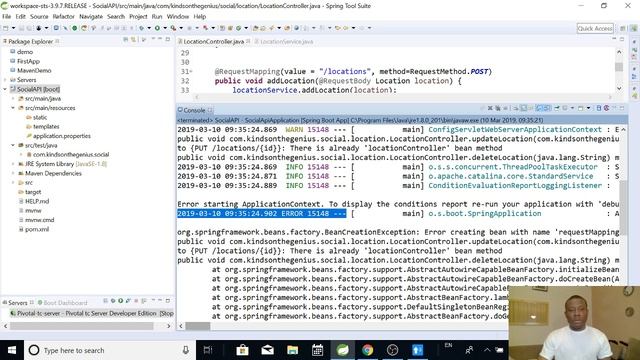Toggle Link with Editor in Package Explorer
Screen dimensions: 640x360
tap(133, 39)
